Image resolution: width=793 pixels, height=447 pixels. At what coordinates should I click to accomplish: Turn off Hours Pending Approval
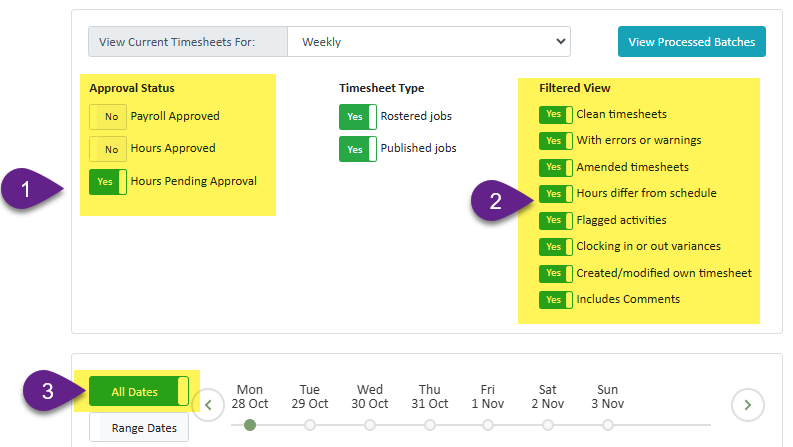point(108,182)
